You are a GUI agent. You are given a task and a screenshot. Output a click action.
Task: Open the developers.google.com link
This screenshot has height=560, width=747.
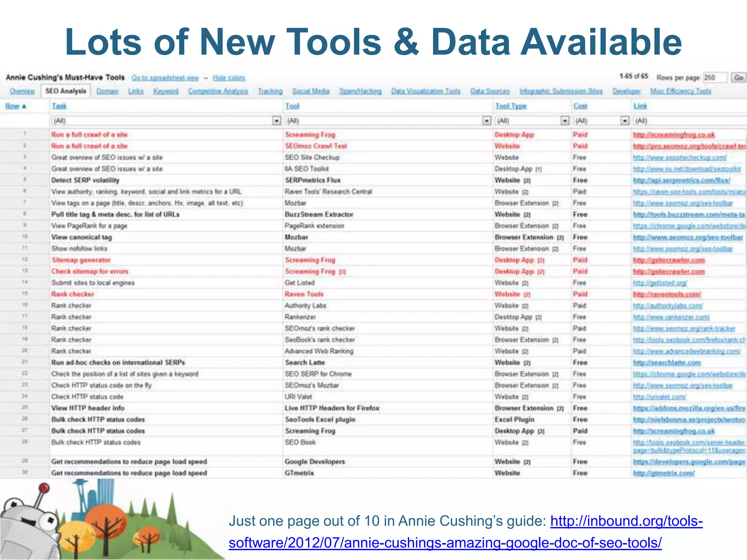689,462
